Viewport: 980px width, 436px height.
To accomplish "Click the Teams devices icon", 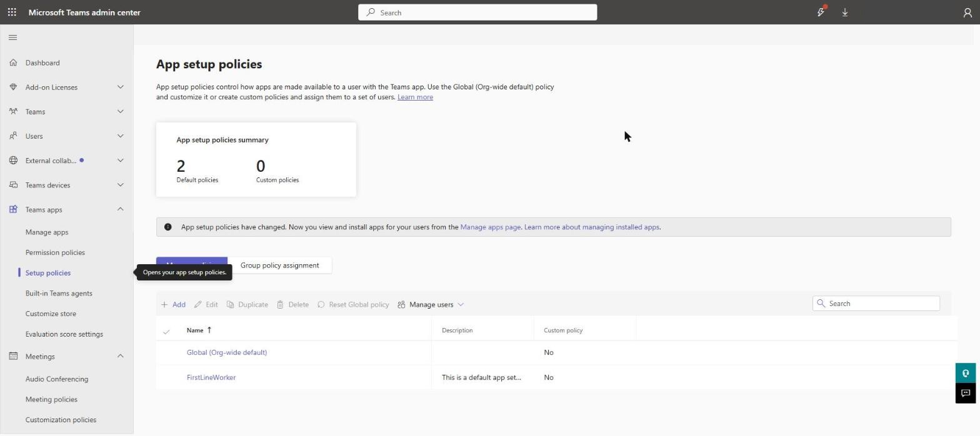I will [x=13, y=185].
